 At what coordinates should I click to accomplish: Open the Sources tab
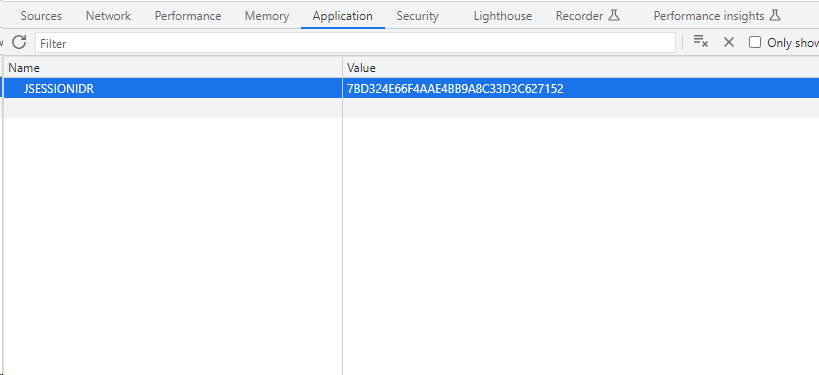click(x=41, y=16)
